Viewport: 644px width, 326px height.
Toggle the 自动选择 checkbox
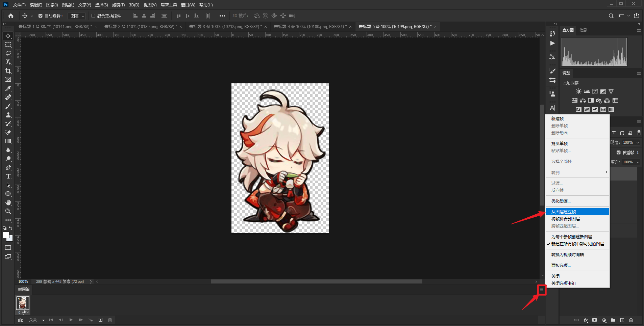pyautogui.click(x=41, y=16)
